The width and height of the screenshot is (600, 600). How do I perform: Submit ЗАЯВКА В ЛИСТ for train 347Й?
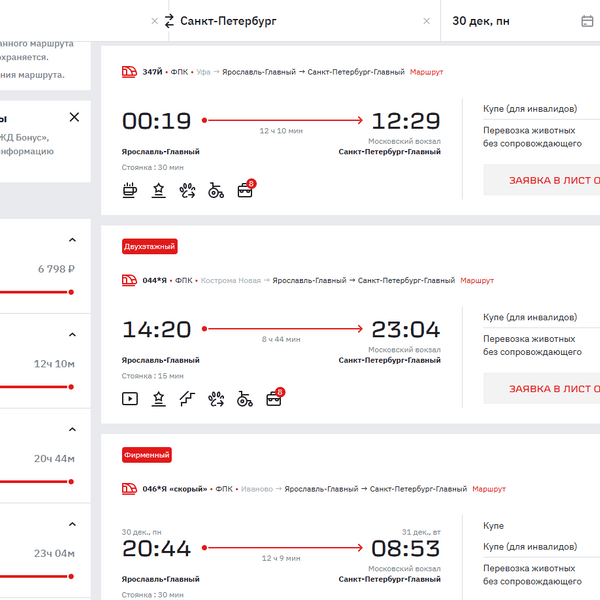(x=542, y=180)
